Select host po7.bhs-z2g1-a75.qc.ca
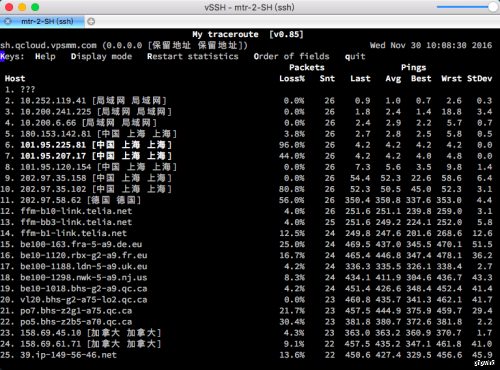 pos(76,311)
